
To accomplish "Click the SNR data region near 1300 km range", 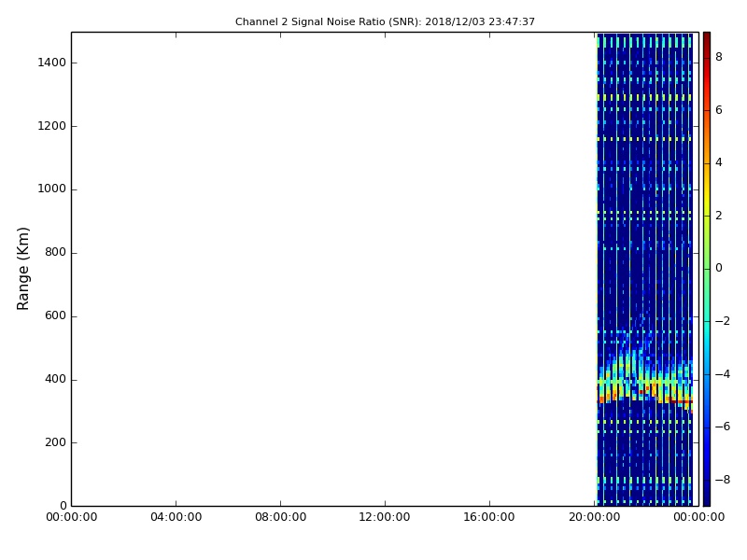I will pyautogui.click(x=644, y=97).
